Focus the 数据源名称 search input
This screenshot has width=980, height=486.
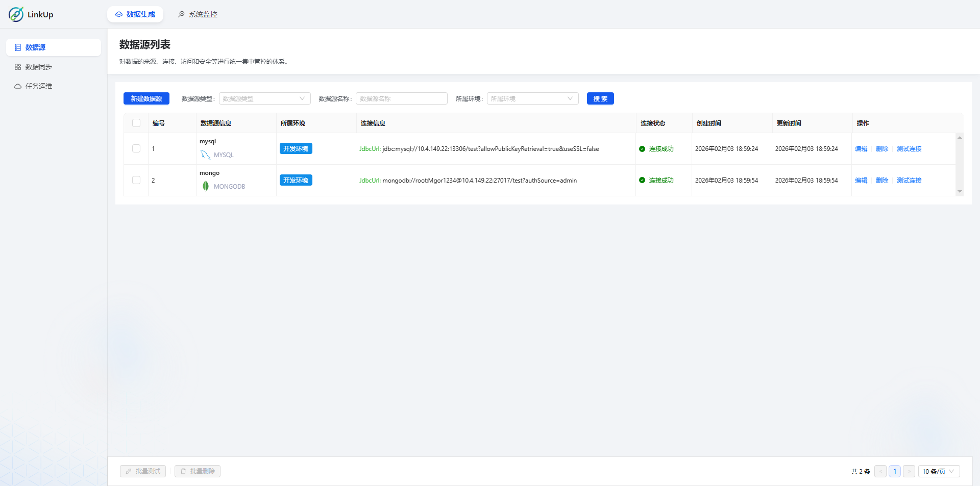tap(401, 98)
